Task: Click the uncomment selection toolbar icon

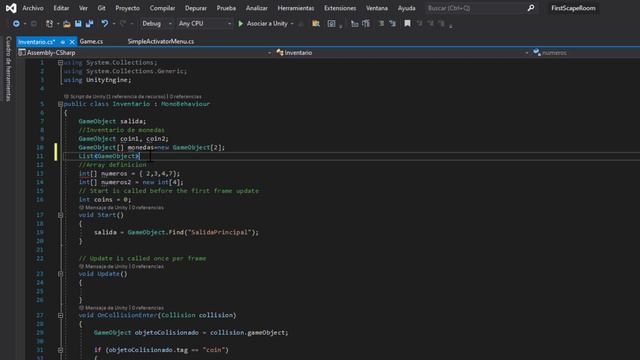Action: pyautogui.click(x=392, y=24)
